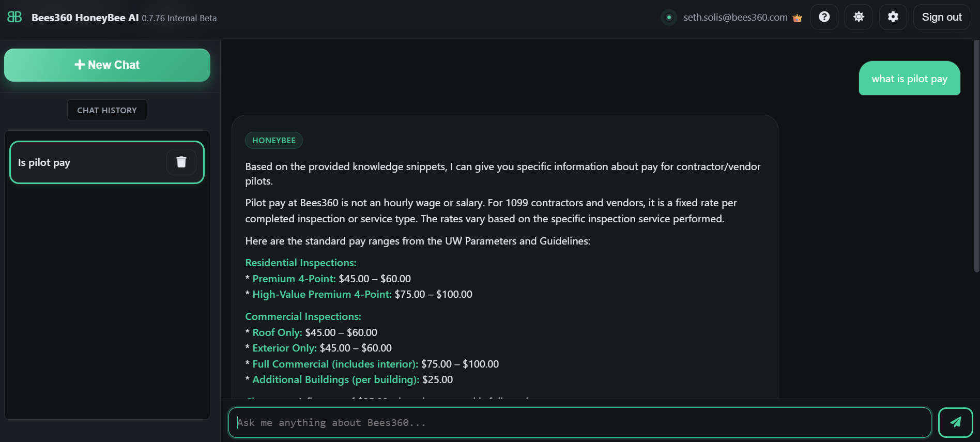Open settings via the gear icon
The height and width of the screenshot is (442, 980).
[893, 17]
